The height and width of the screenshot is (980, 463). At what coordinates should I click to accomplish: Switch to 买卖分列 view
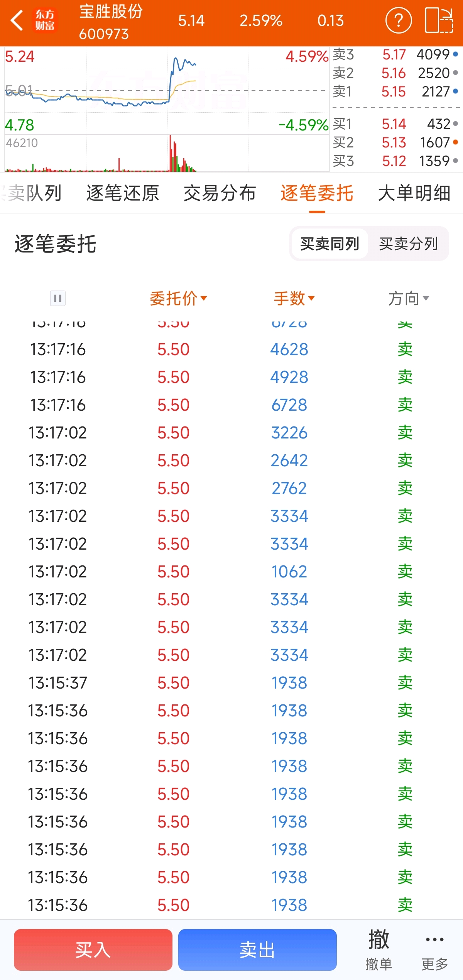(x=408, y=244)
